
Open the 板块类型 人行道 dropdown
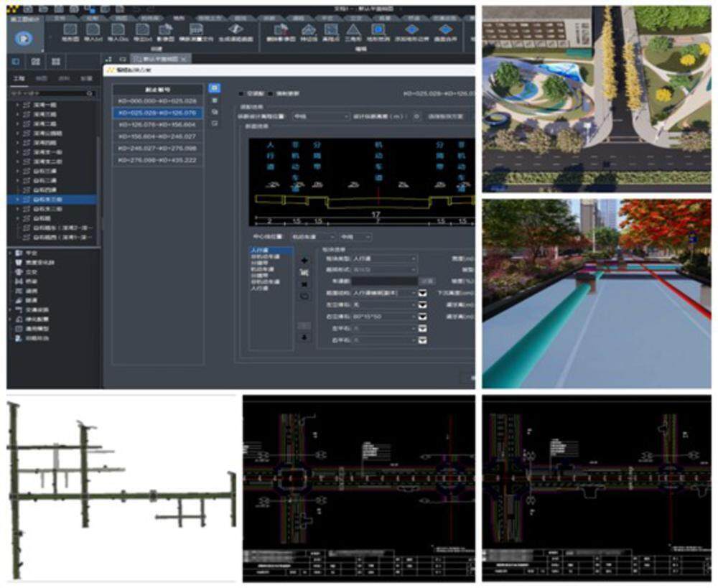(x=383, y=258)
